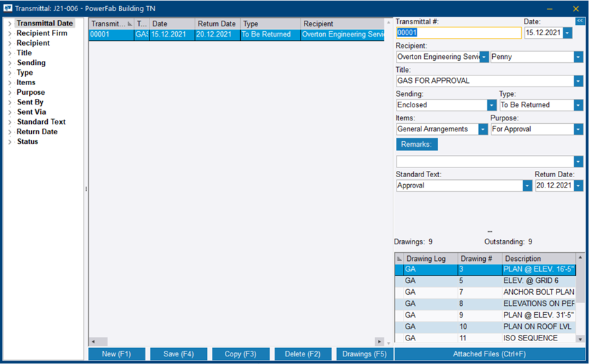
Task: Click the Remarks button
Action: [417, 145]
